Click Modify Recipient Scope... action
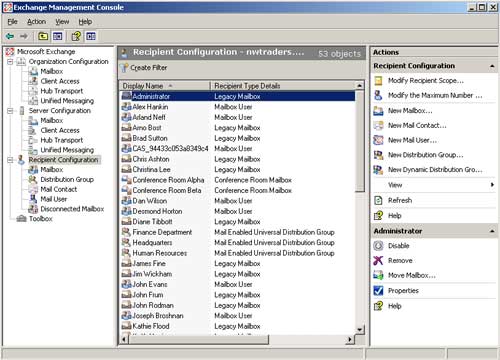 click(x=426, y=81)
